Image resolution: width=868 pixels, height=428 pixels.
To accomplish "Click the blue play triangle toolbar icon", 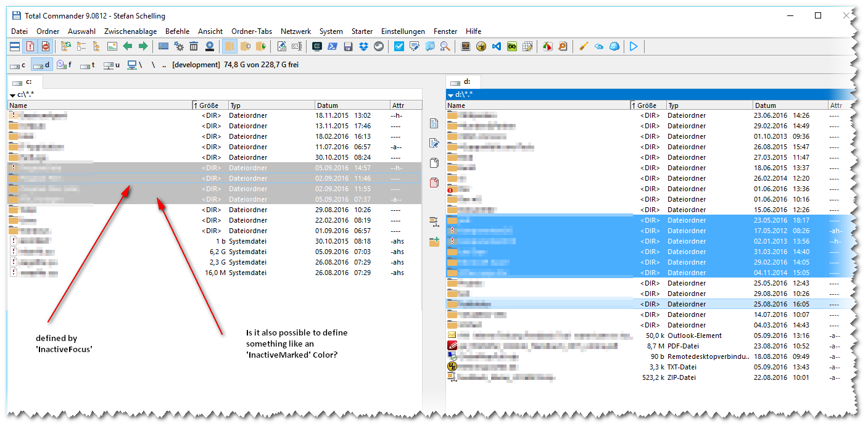I will (634, 46).
